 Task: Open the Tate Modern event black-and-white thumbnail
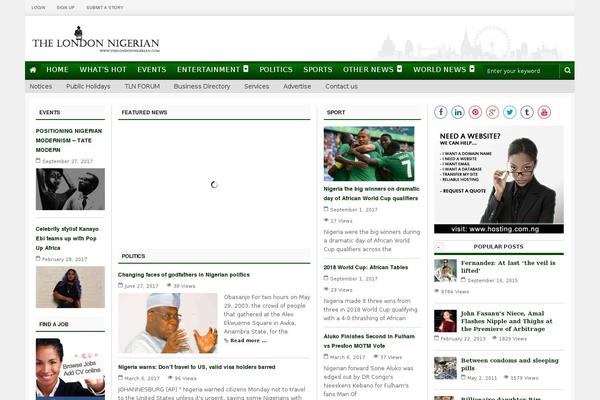[x=70, y=189]
